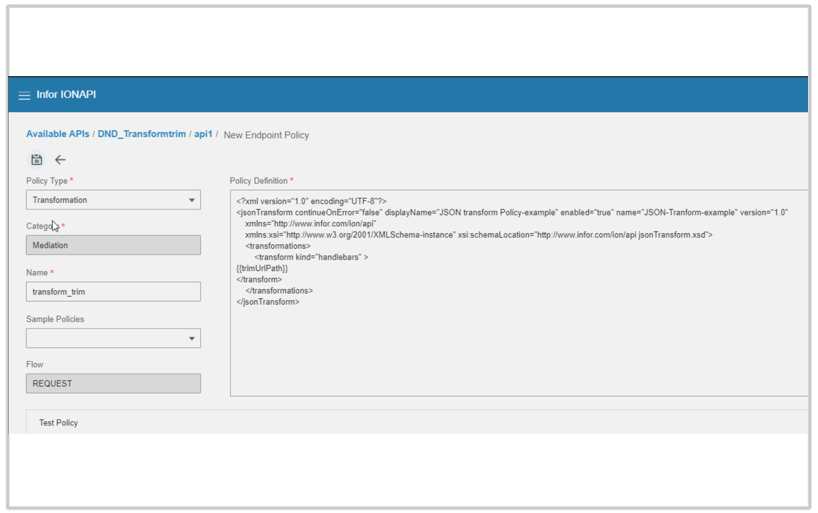Click the <transformations> opening tag line
This screenshot has width=818, height=513.
(x=278, y=246)
